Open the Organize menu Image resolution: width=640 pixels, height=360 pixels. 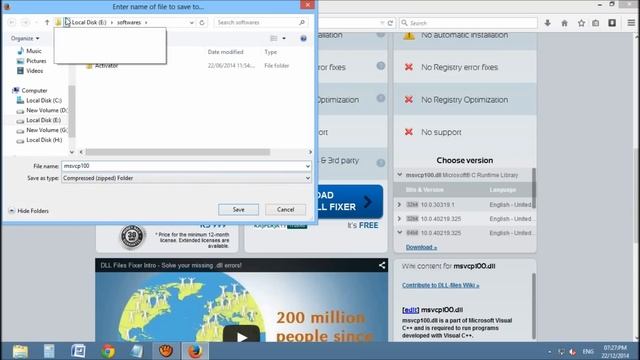25,38
